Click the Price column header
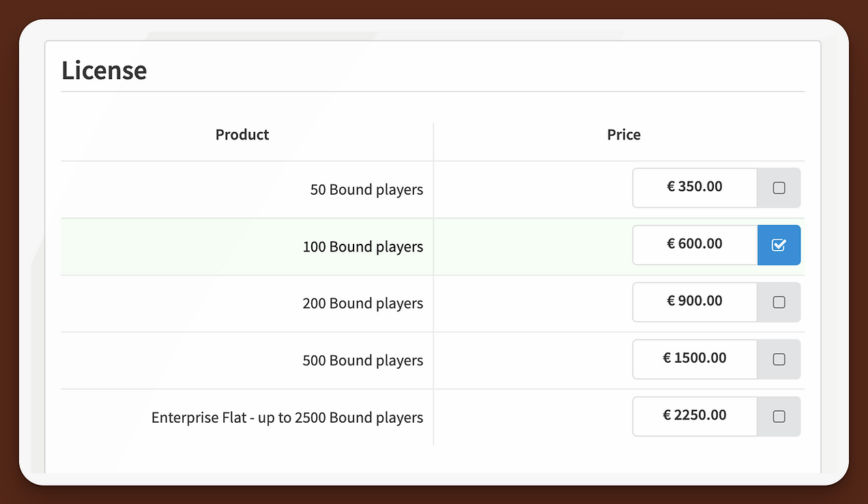The height and width of the screenshot is (504, 868). click(x=624, y=135)
